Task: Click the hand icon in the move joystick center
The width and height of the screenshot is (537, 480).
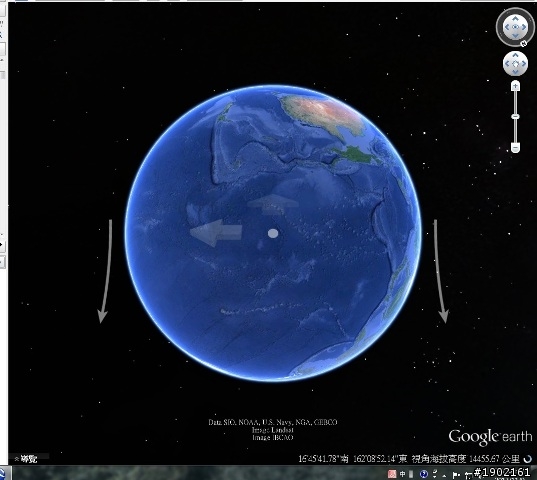Action: coord(515,64)
